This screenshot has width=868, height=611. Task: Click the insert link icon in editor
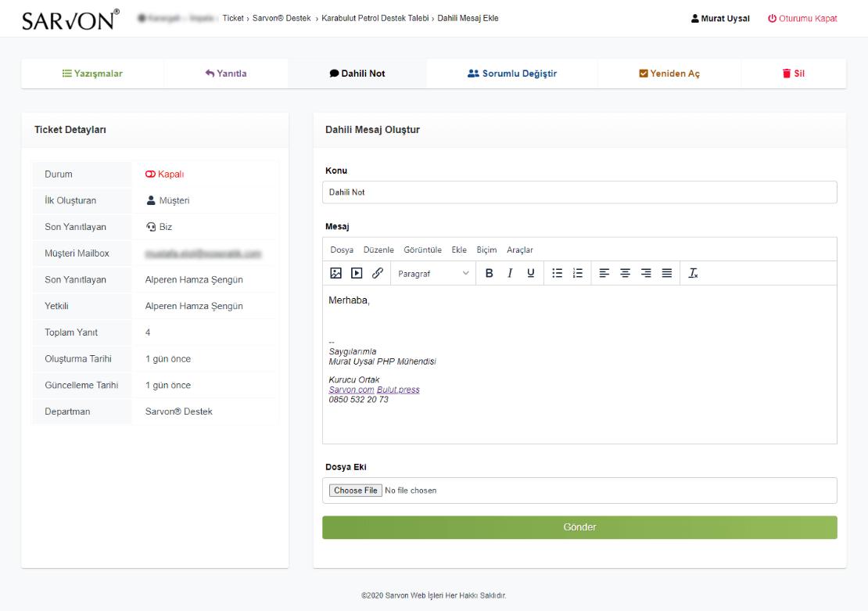pos(378,273)
